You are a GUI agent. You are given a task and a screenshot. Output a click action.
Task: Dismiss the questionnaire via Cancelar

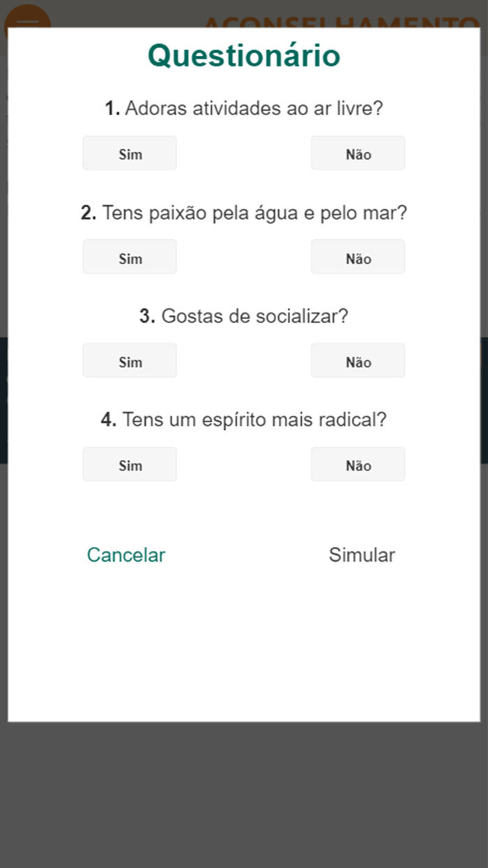pyautogui.click(x=125, y=555)
